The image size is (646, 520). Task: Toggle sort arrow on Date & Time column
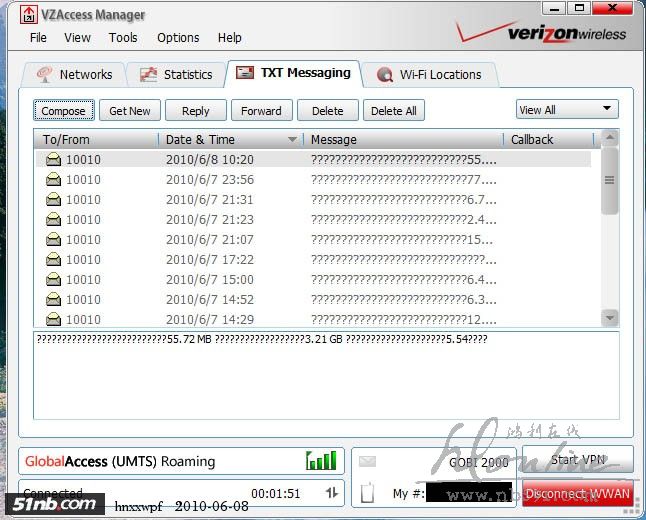pyautogui.click(x=292, y=140)
